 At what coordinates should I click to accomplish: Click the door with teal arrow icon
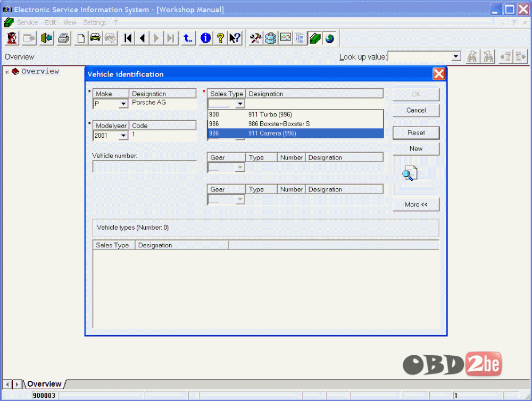coord(46,38)
